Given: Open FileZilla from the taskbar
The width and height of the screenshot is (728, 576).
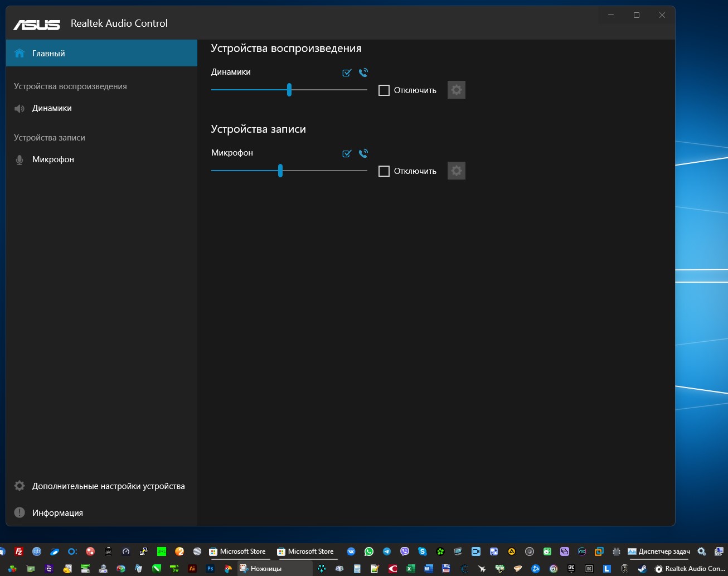Looking at the screenshot, I should coord(19,551).
